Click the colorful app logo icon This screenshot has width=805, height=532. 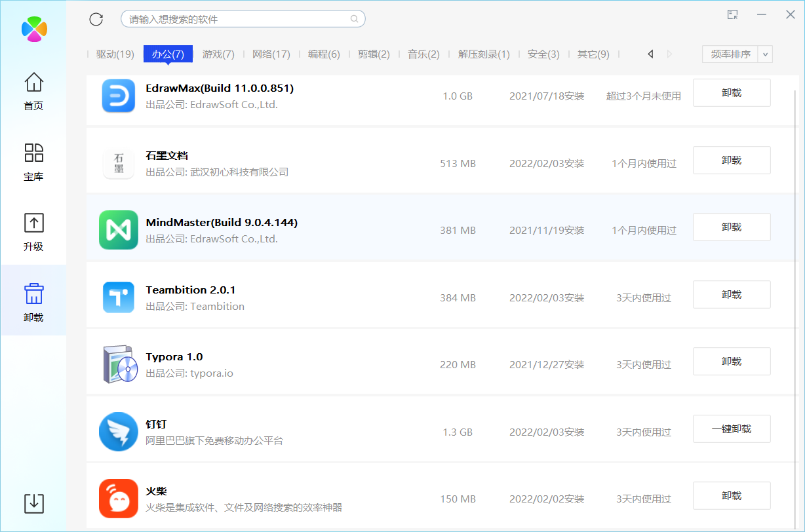pyautogui.click(x=34, y=29)
